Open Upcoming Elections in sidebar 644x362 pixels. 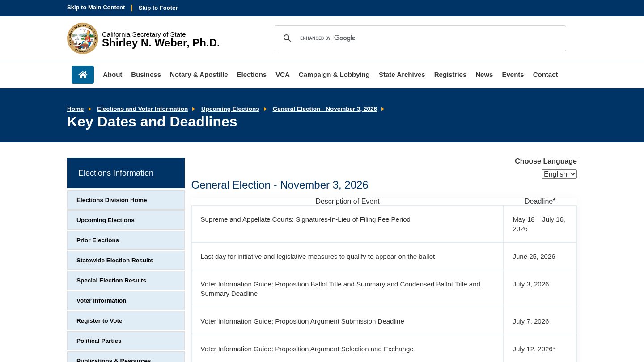point(126,220)
